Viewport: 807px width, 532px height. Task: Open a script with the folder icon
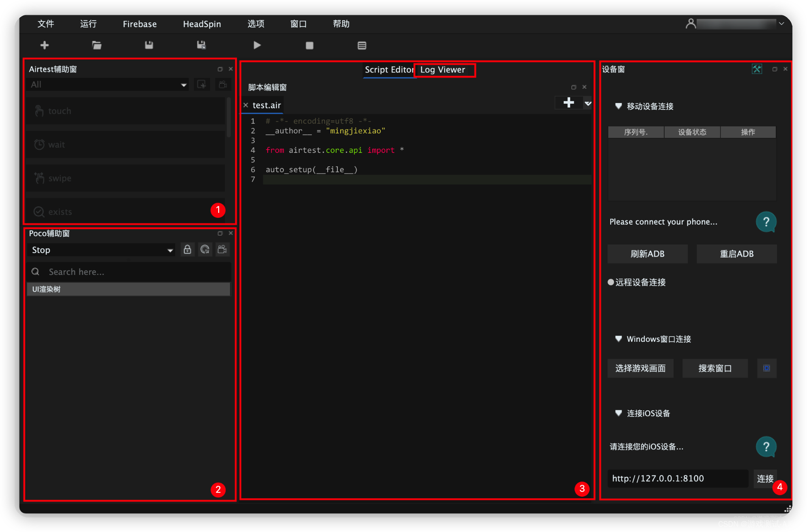[97, 45]
